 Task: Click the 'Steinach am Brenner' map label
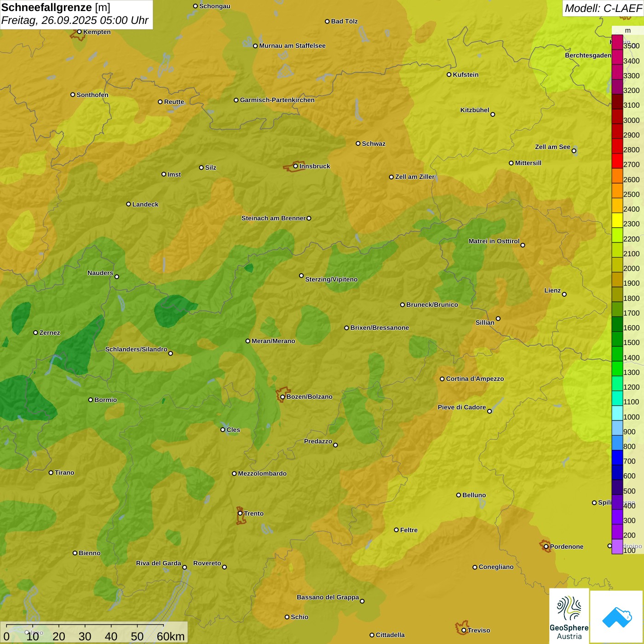click(x=274, y=218)
